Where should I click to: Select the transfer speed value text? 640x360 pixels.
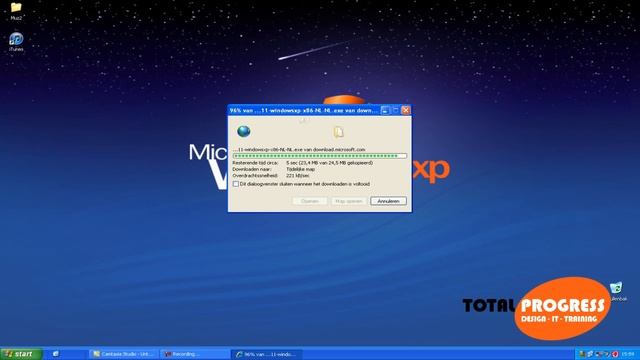(x=298, y=176)
